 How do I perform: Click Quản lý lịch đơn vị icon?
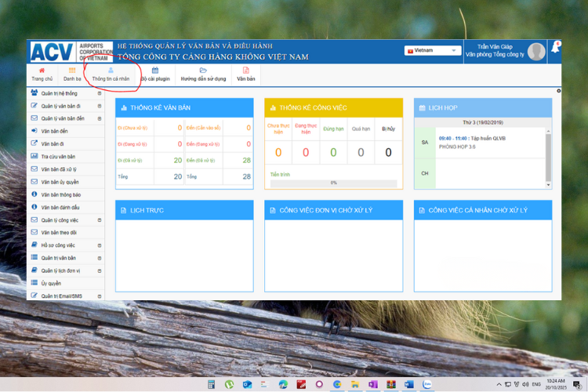34,270
